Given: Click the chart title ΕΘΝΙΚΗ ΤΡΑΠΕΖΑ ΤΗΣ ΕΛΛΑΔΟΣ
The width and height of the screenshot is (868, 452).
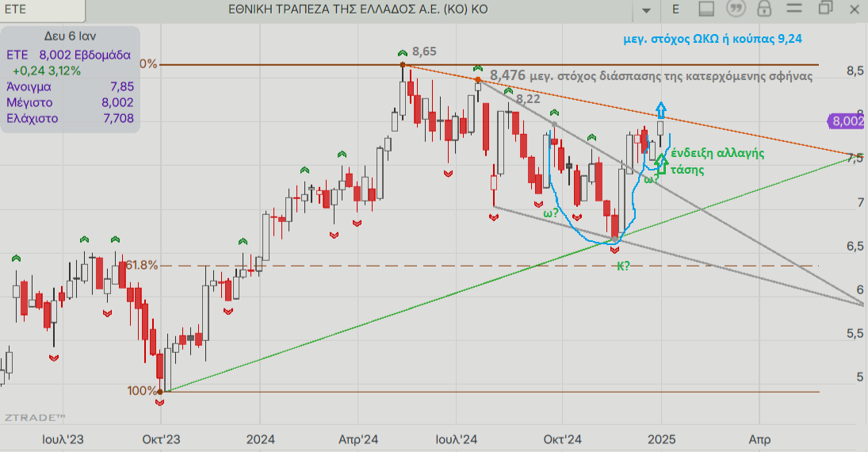Looking at the screenshot, I should (x=358, y=10).
